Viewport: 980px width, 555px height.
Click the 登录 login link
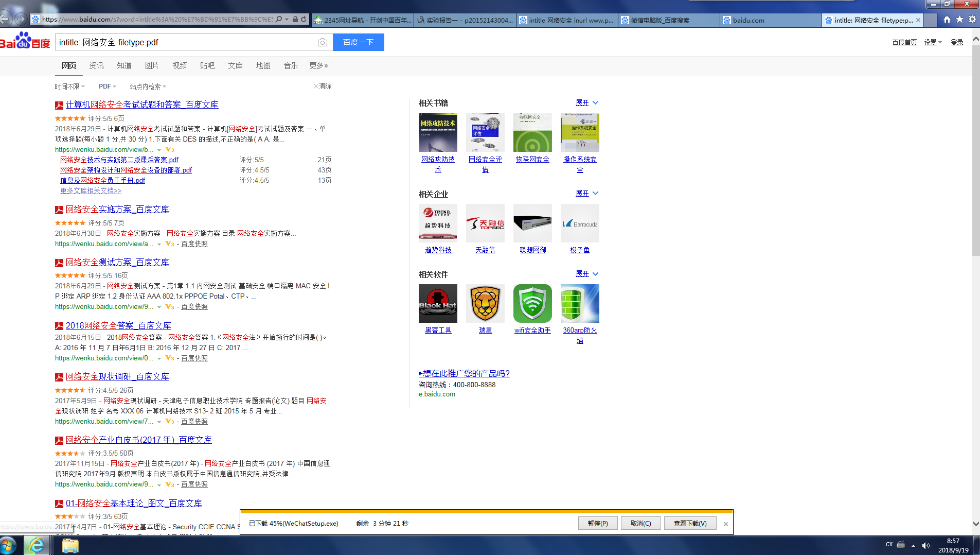957,42
